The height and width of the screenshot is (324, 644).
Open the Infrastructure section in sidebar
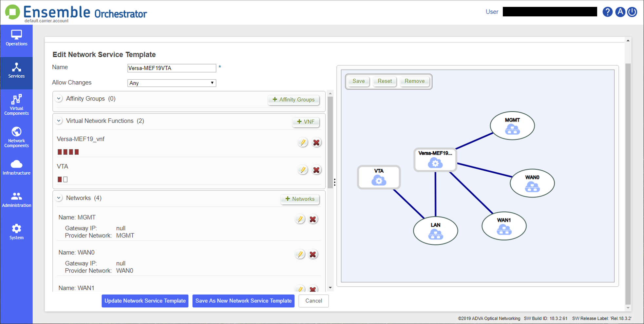16,167
